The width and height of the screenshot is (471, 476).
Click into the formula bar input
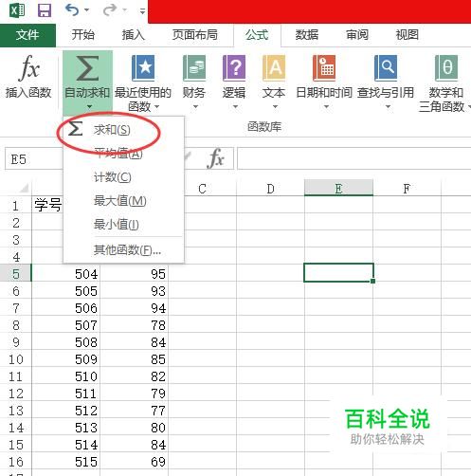[x=353, y=158]
